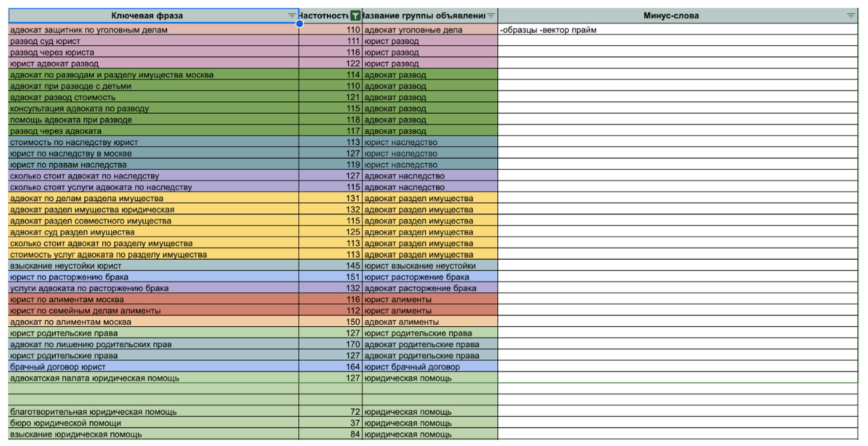
Task: Select the Минус-слова header cell
Action: tap(678, 16)
